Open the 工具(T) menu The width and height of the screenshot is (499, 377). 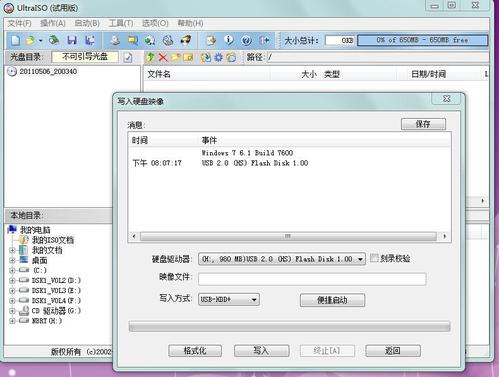(121, 23)
